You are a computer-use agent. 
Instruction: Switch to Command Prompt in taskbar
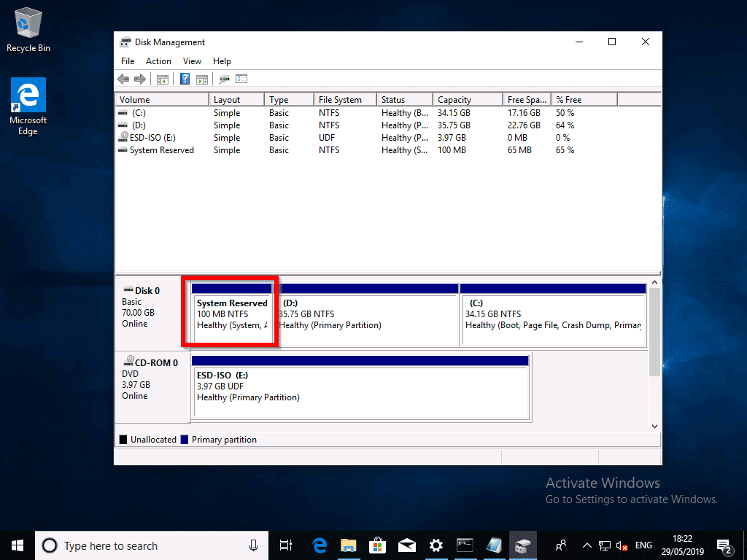(465, 545)
